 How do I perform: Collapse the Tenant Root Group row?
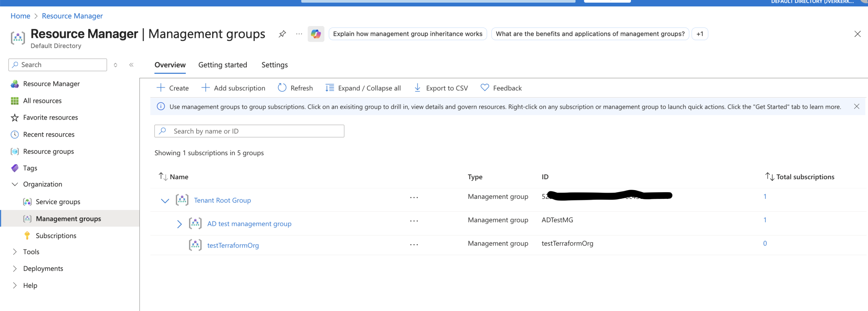click(x=165, y=201)
